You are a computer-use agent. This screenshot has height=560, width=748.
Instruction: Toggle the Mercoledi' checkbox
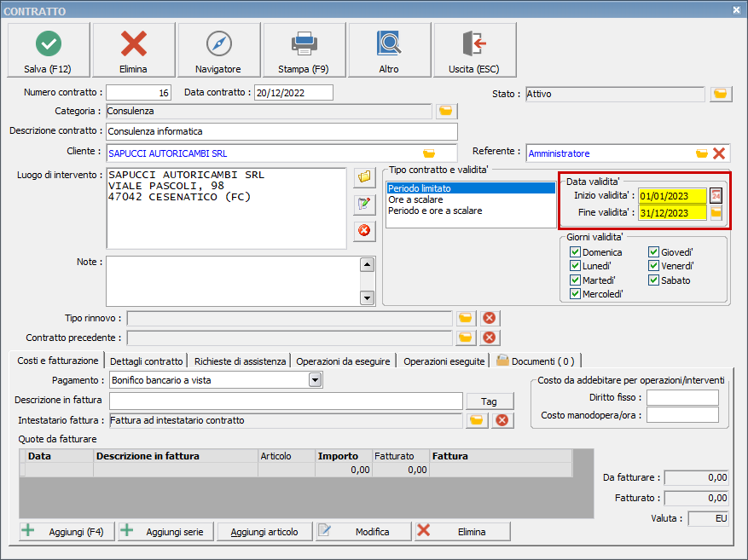tap(576, 294)
